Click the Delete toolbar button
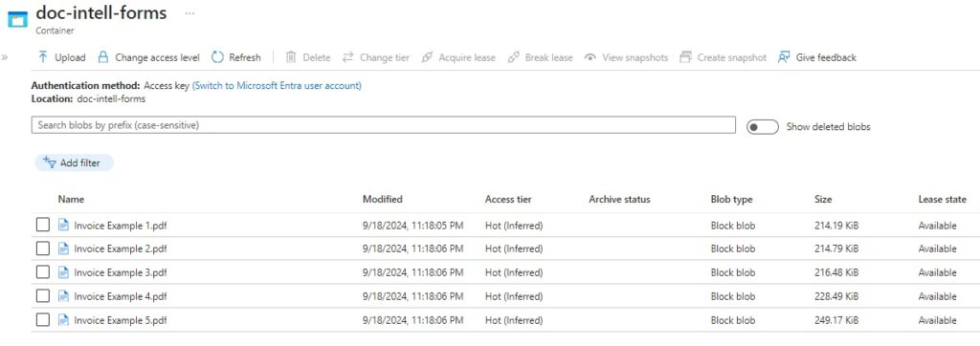Viewport: 980px width, 346px height. (308, 57)
